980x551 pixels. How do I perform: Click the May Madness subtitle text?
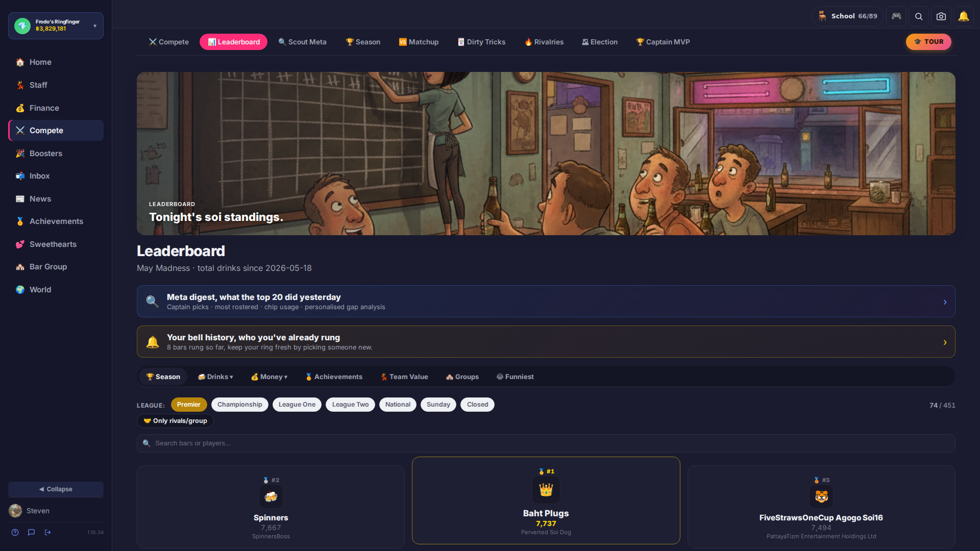[x=224, y=268]
